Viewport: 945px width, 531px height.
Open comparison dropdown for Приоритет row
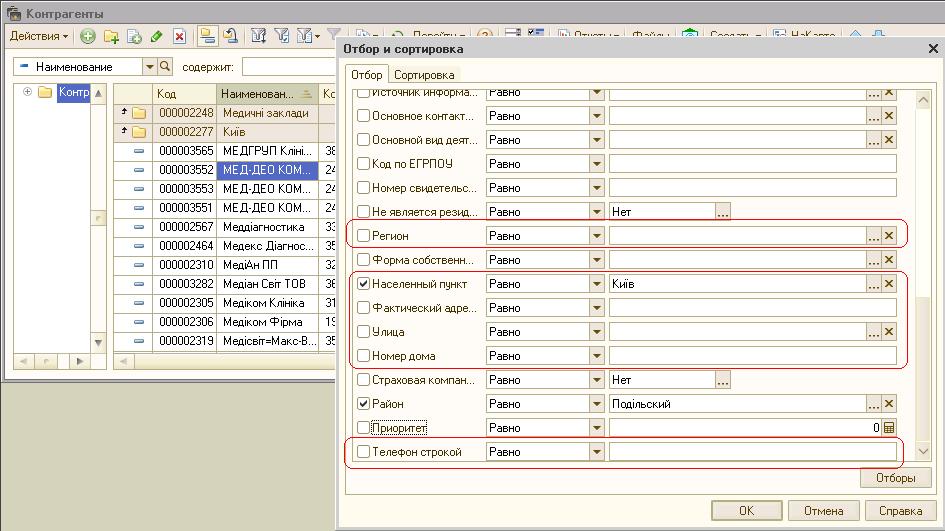tap(597, 428)
